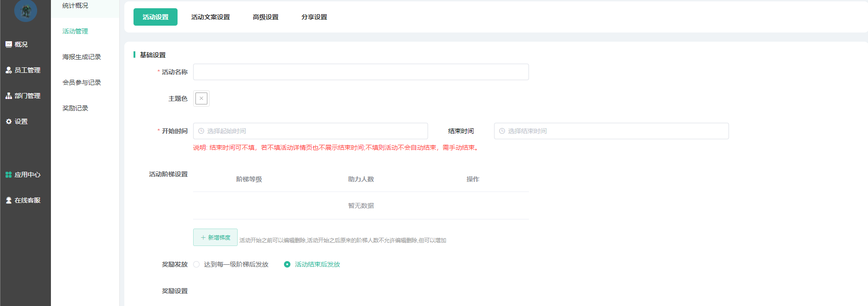
Task: Switch to 活动文案设置 tab
Action: pos(211,17)
